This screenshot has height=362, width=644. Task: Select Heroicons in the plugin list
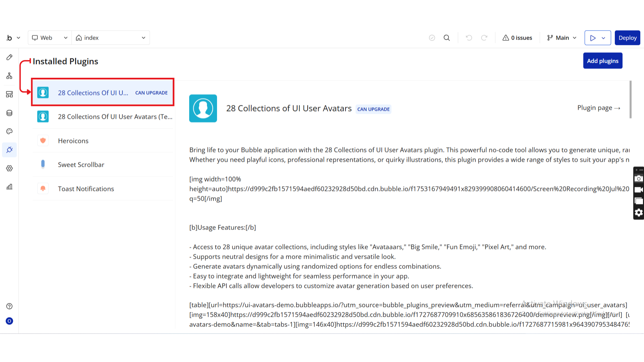pos(73,141)
